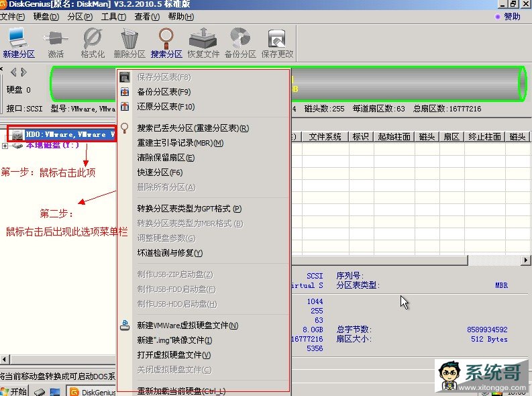Click the 开始 Start button
Screen dimensions: 532x396
14,391
